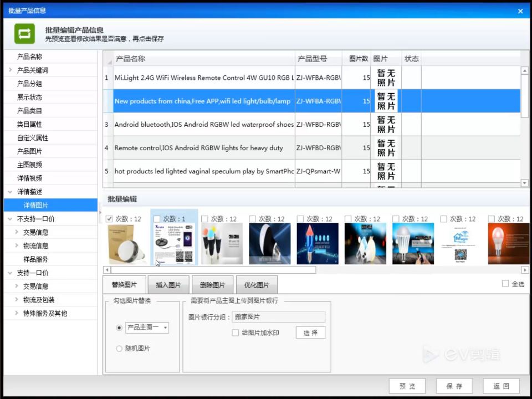
Task: Click the 产品型号 column header
Action: [319, 59]
